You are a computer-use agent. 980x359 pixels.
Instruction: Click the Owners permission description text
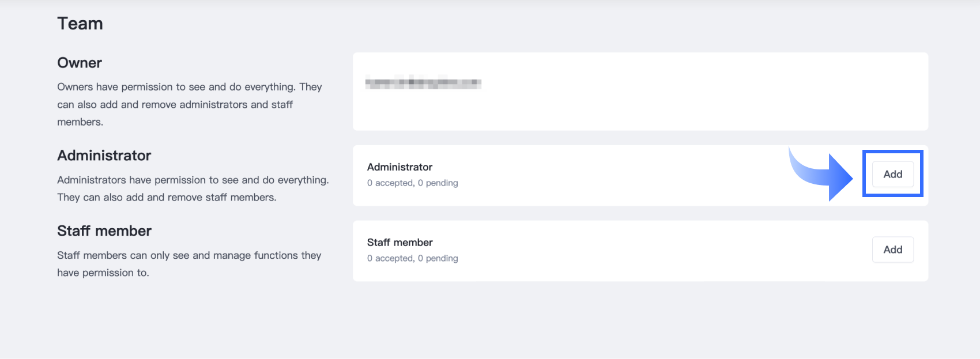[189, 104]
